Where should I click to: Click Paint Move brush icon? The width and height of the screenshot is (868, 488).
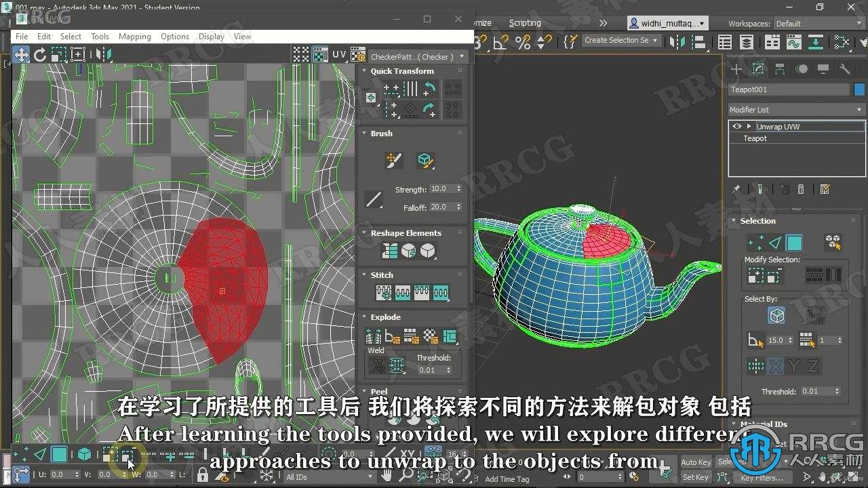[x=393, y=161]
